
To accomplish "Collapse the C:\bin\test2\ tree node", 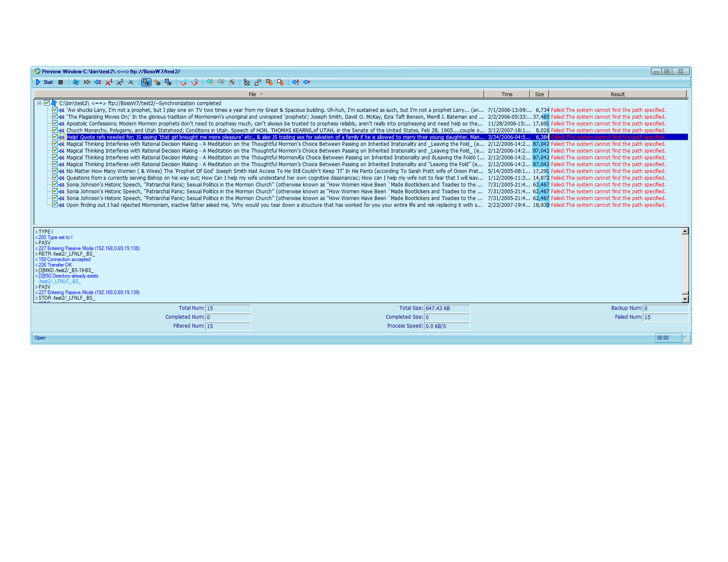I will 39,103.
